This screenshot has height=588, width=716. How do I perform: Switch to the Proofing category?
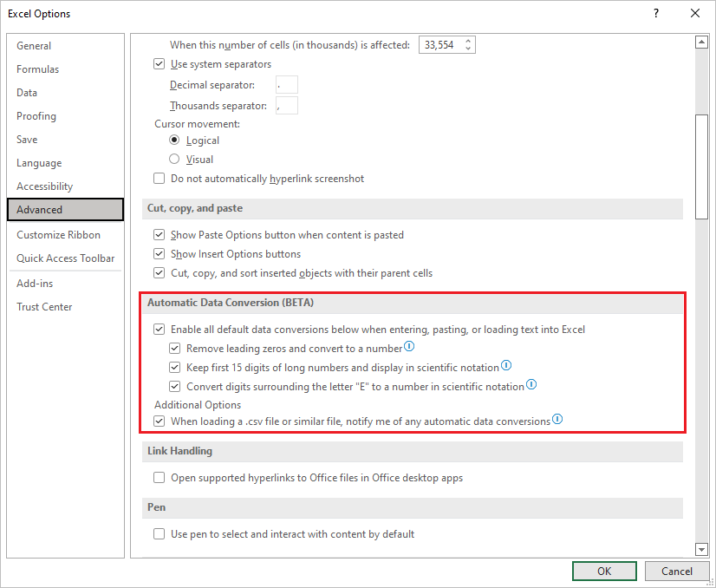[36, 115]
